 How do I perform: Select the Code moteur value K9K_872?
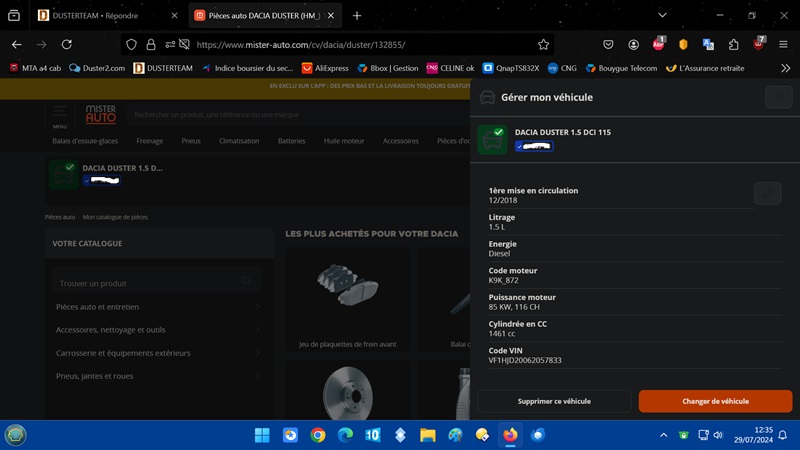[503, 280]
